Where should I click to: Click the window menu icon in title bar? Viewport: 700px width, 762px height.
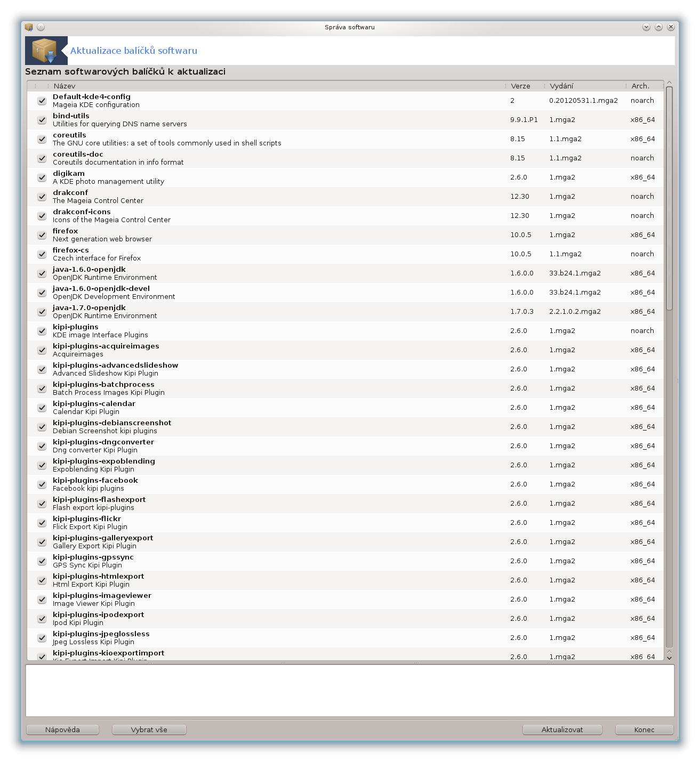tap(29, 27)
